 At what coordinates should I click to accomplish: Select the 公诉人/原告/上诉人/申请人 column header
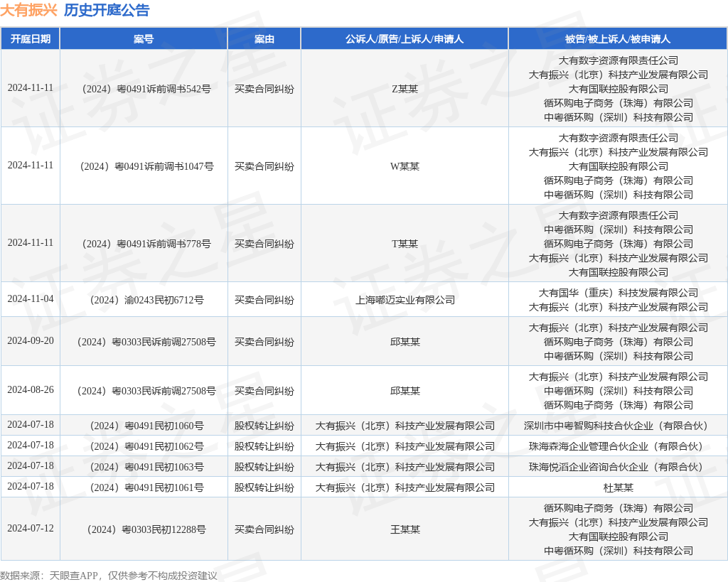405,39
